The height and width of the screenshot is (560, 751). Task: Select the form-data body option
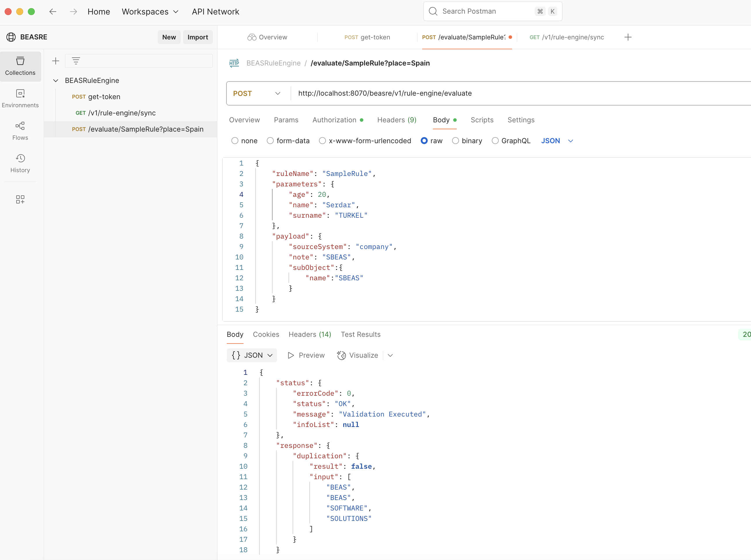click(270, 141)
